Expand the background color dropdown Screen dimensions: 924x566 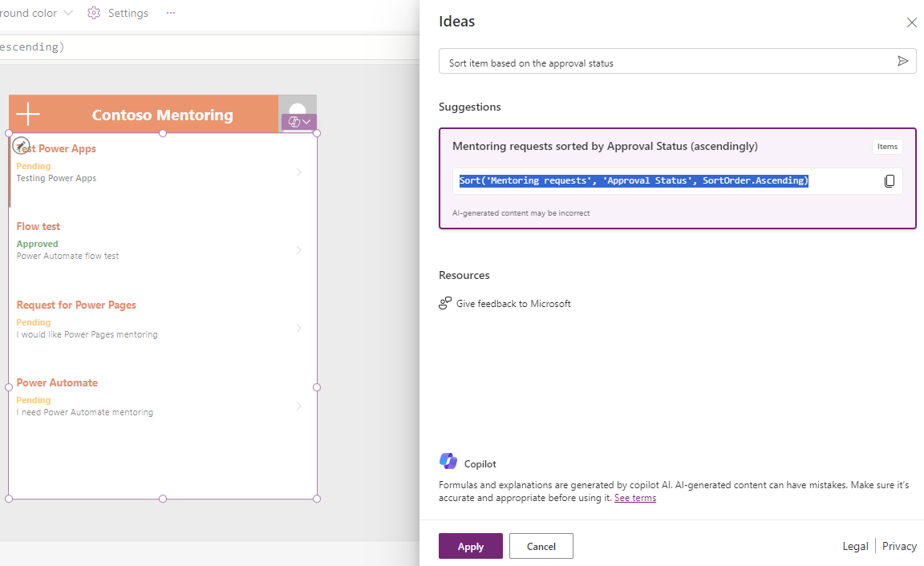(68, 12)
